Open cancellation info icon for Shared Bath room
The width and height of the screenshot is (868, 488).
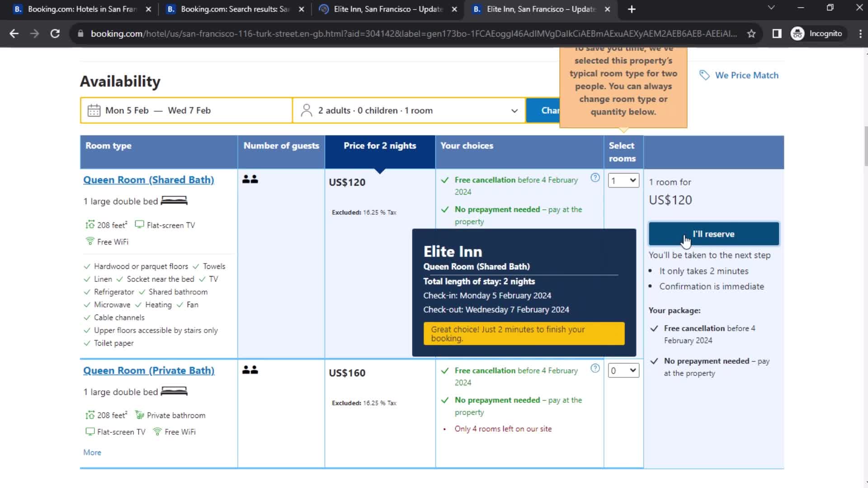(x=595, y=178)
